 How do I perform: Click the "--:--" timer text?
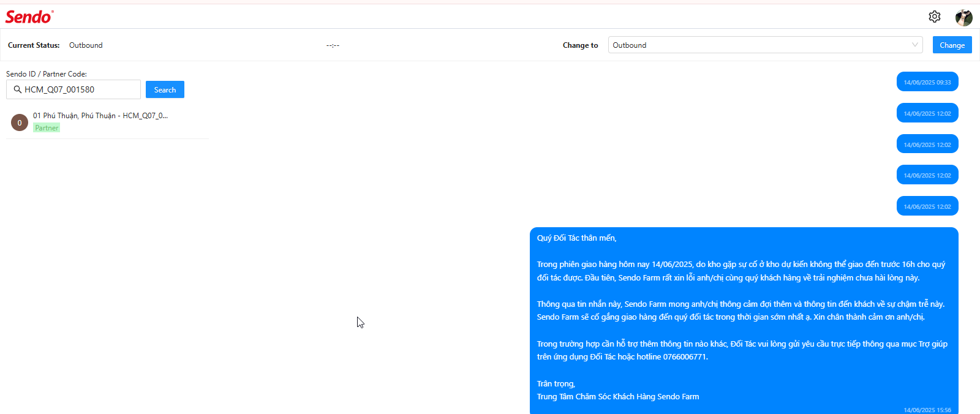coord(333,45)
